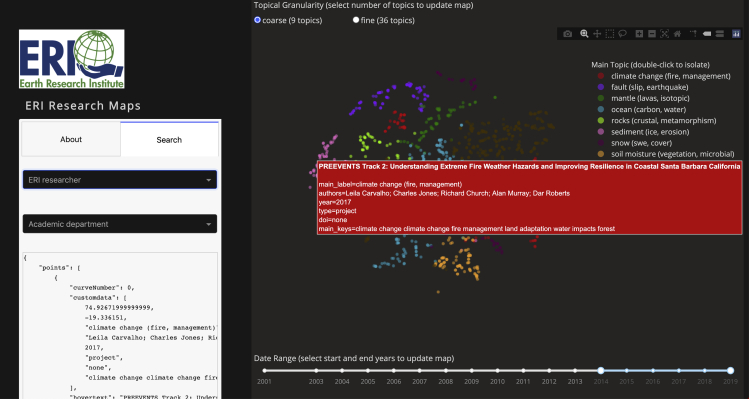Screen dimensions: 749x399
Task: Select the Zoom magnifier tool
Action: [x=584, y=34]
